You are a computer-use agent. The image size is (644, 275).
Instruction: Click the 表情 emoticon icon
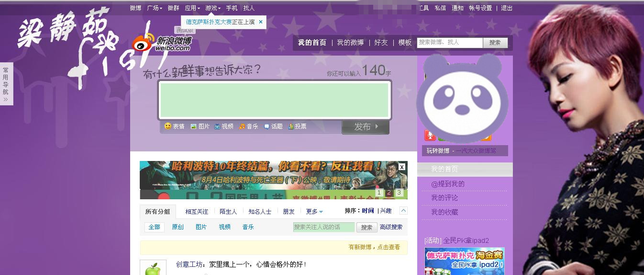tap(168, 126)
